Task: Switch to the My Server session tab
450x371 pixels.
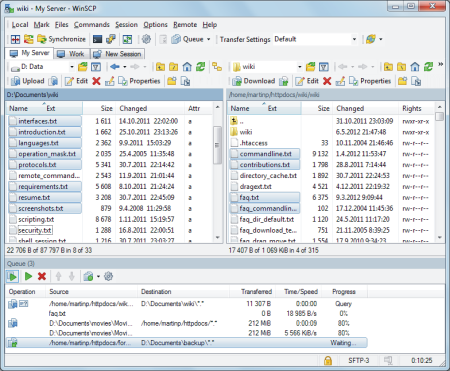Action: coord(29,53)
